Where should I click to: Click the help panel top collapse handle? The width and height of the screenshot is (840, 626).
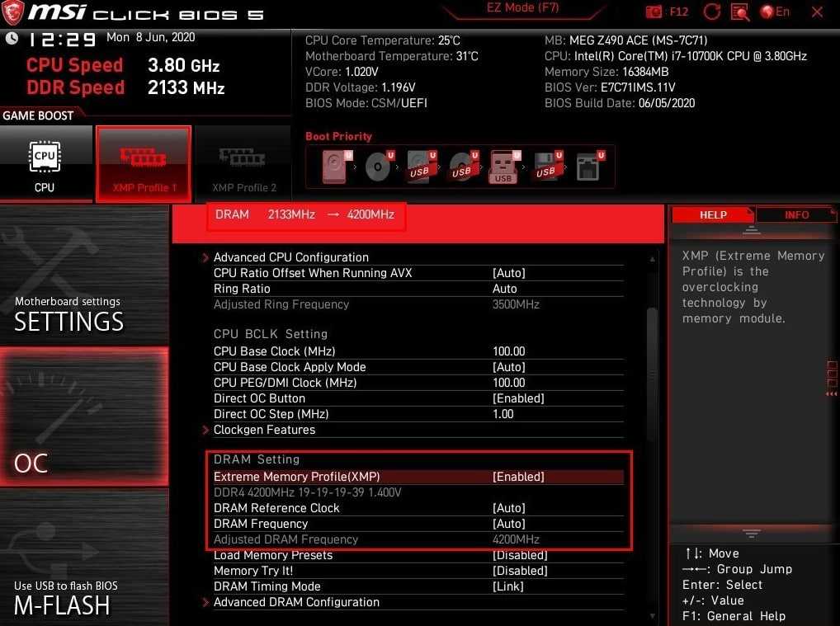click(x=751, y=230)
